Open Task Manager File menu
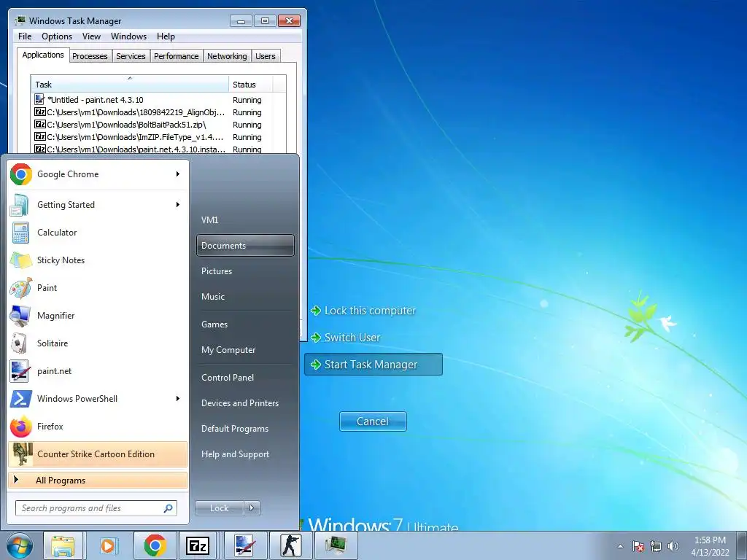The height and width of the screenshot is (560, 747). [x=25, y=36]
